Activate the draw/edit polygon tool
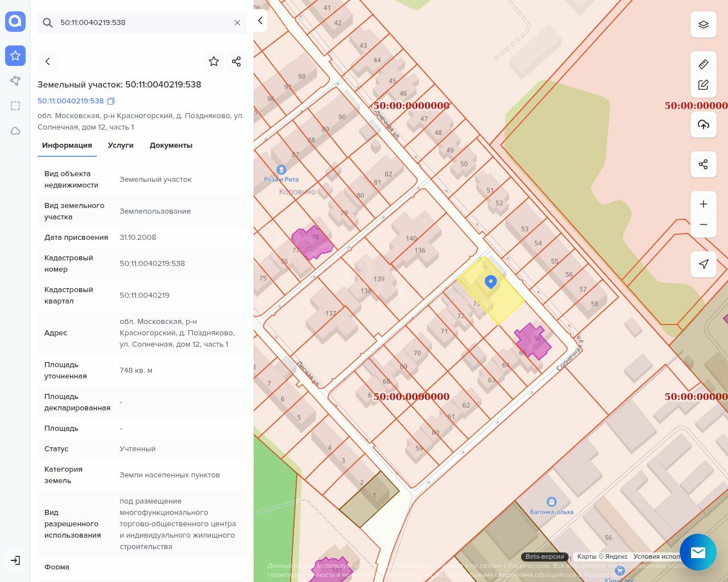 coord(704,85)
